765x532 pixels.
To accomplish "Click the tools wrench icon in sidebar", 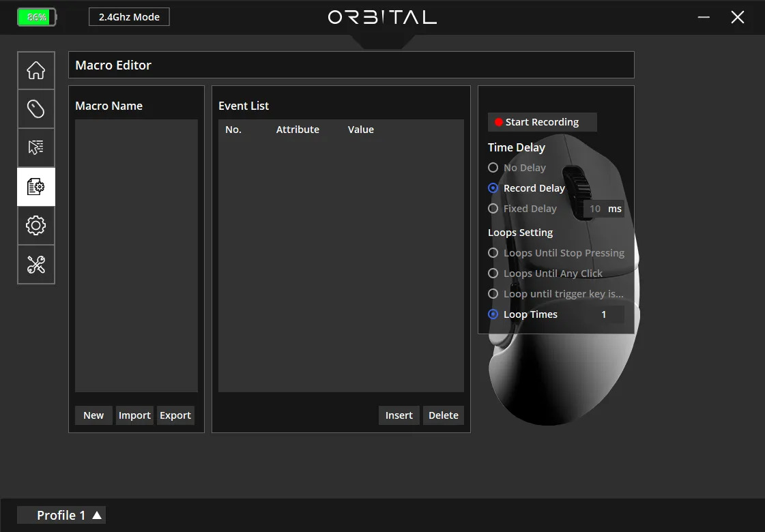I will (35, 265).
